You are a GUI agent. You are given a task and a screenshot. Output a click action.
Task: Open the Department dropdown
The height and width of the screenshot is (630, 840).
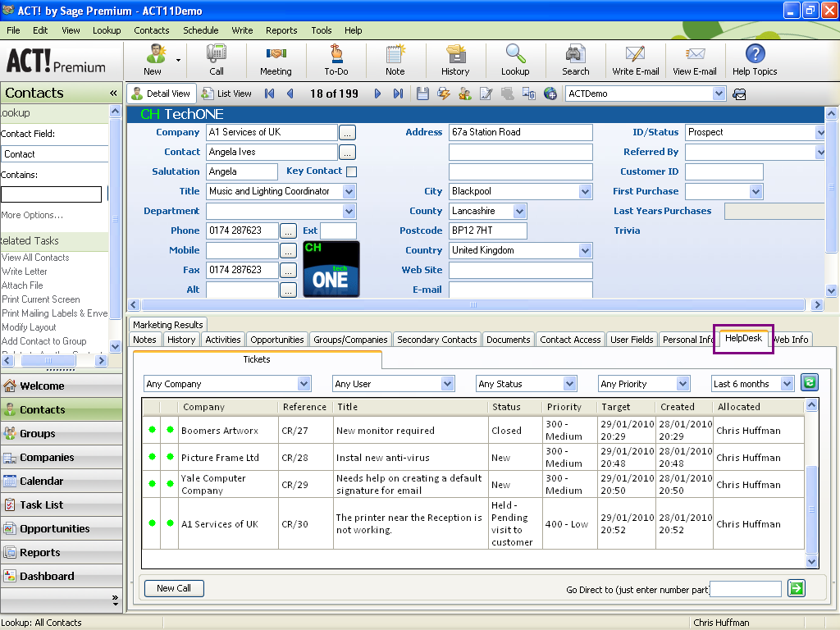349,211
